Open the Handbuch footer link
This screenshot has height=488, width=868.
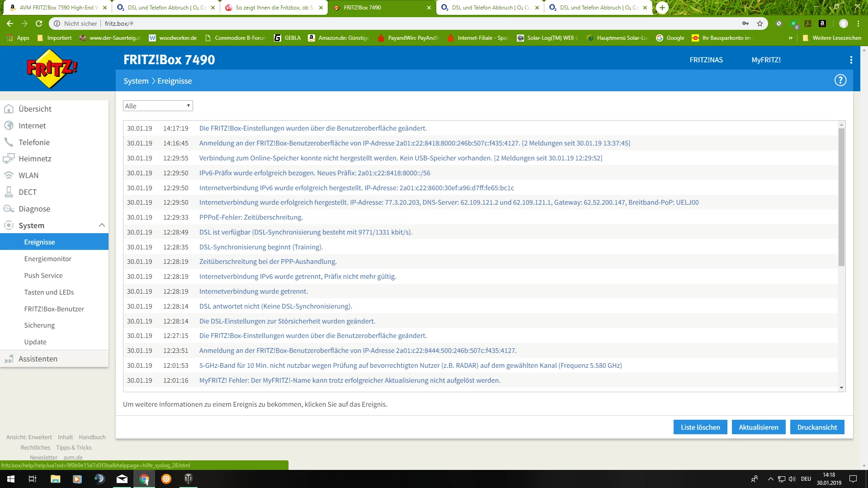[92, 437]
